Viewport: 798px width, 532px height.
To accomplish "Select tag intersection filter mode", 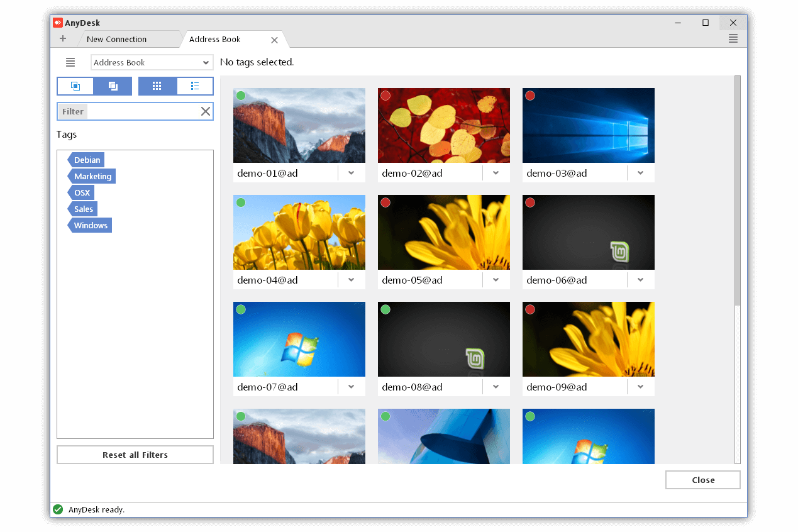I will pos(75,86).
